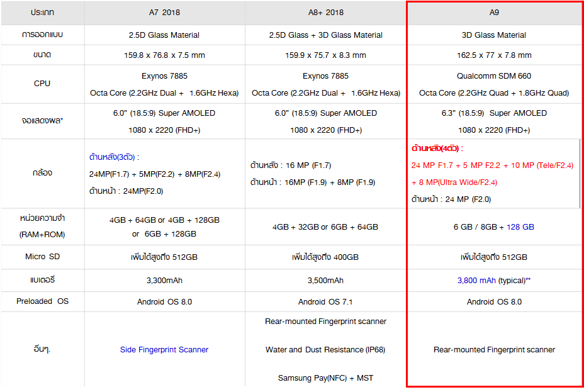Click 'Qualcomm SDM 660' text
This screenshot has width=584, height=392.
[x=494, y=76]
